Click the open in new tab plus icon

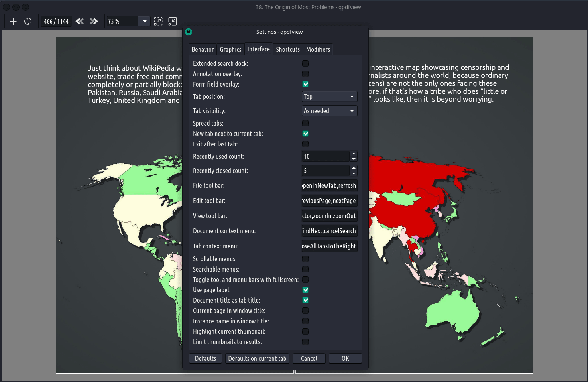point(13,21)
